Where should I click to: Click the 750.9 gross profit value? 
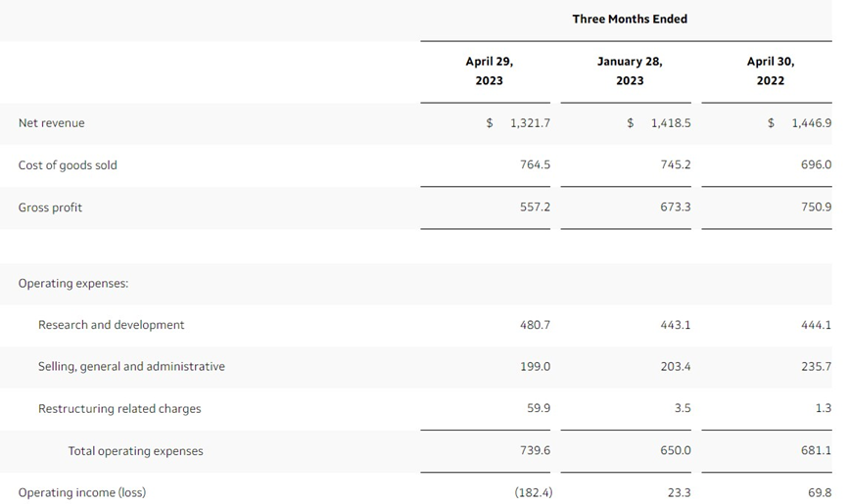coord(817,206)
